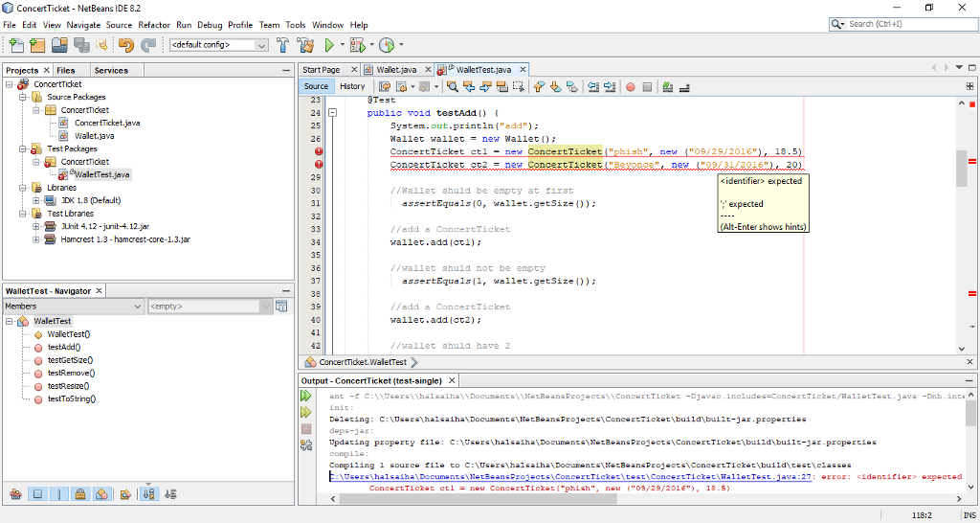
Task: Click Re-run icon in Output panel
Action: tap(307, 395)
